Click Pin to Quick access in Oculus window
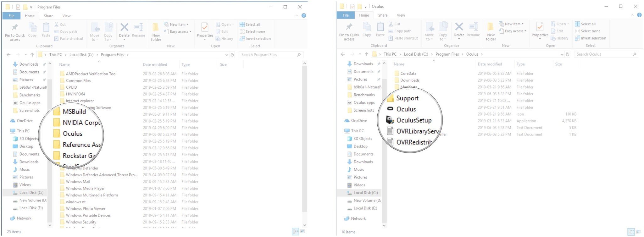644x237 pixels. point(349,31)
